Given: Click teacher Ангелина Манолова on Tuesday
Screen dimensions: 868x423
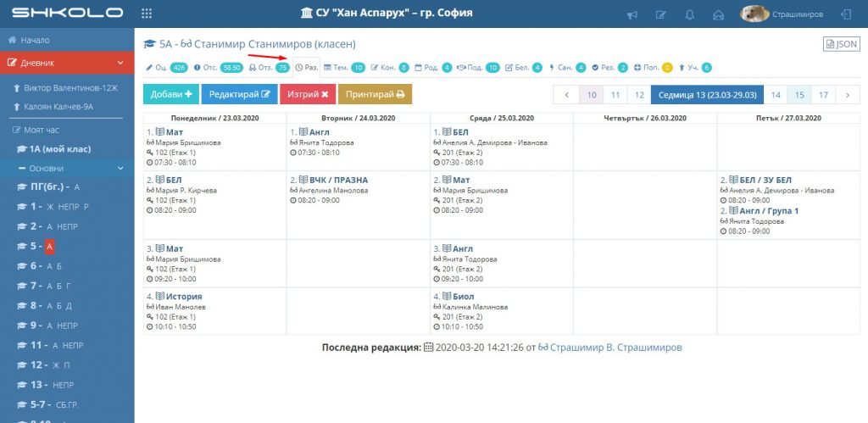Looking at the screenshot, I should pyautogui.click(x=332, y=191).
